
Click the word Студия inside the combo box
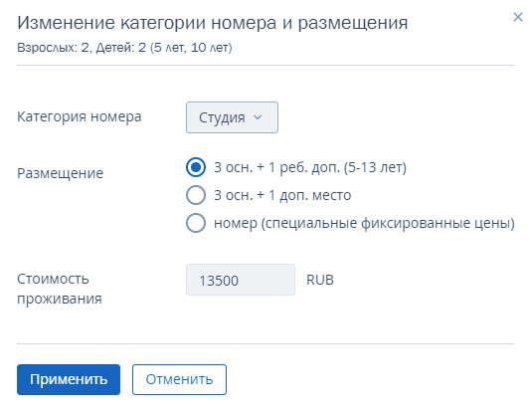222,117
